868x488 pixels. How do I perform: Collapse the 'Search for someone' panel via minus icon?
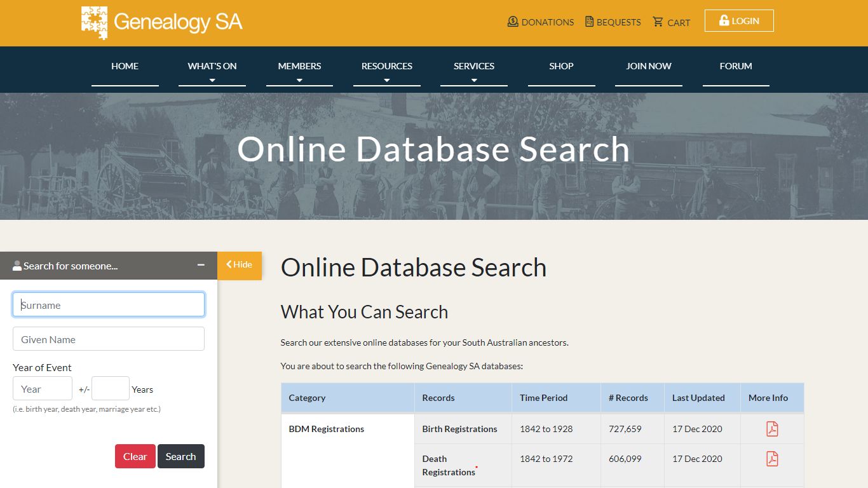tap(201, 265)
